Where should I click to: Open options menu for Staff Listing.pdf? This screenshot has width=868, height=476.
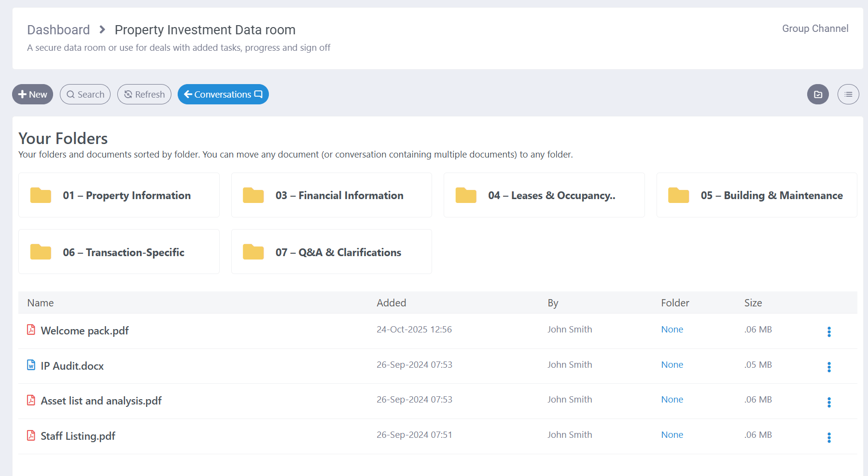tap(829, 437)
